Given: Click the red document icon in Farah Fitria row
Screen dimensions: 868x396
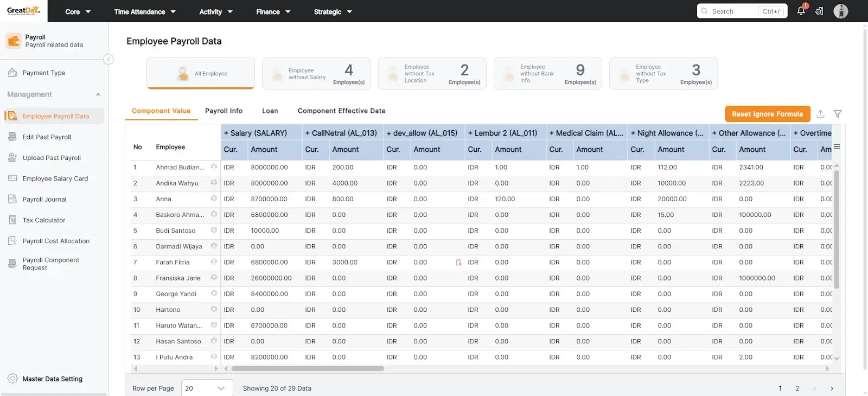Looking at the screenshot, I should pyautogui.click(x=458, y=263).
